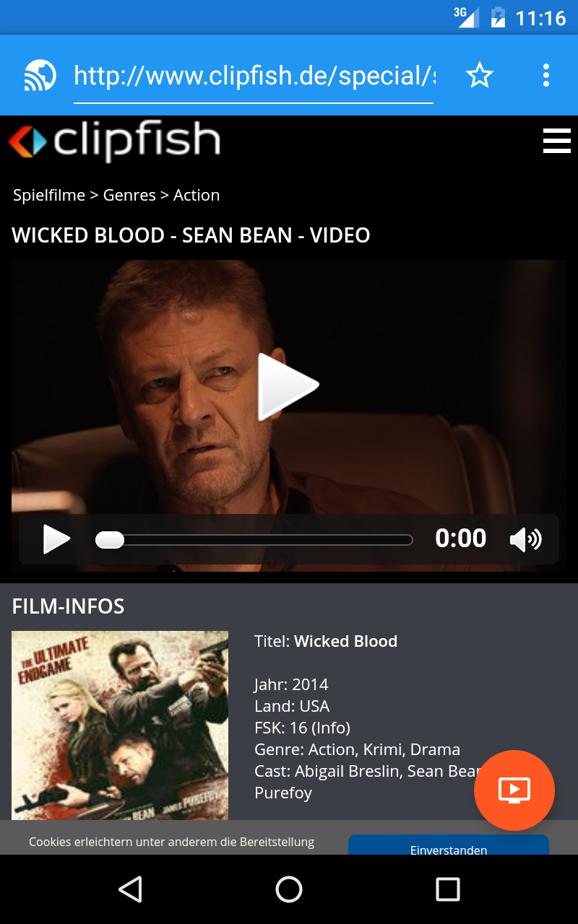
Task: Open browser three-dot overflow menu
Action: pyautogui.click(x=546, y=75)
